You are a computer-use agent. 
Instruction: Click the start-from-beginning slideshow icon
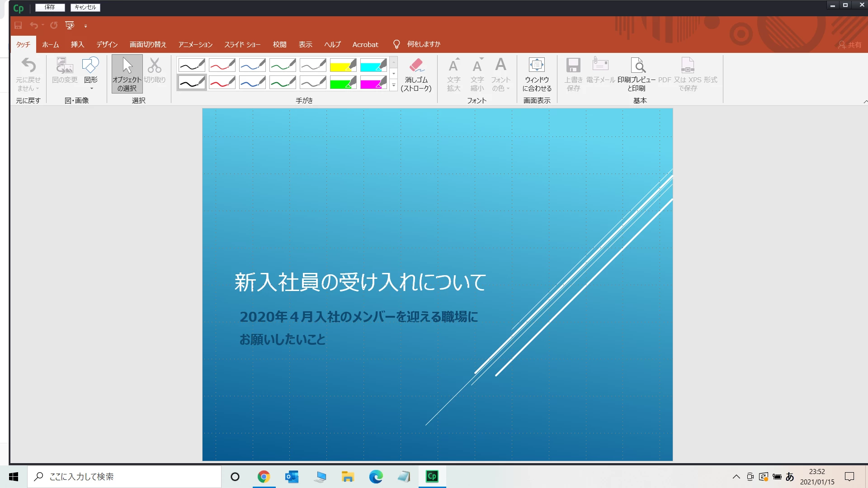pos(70,26)
